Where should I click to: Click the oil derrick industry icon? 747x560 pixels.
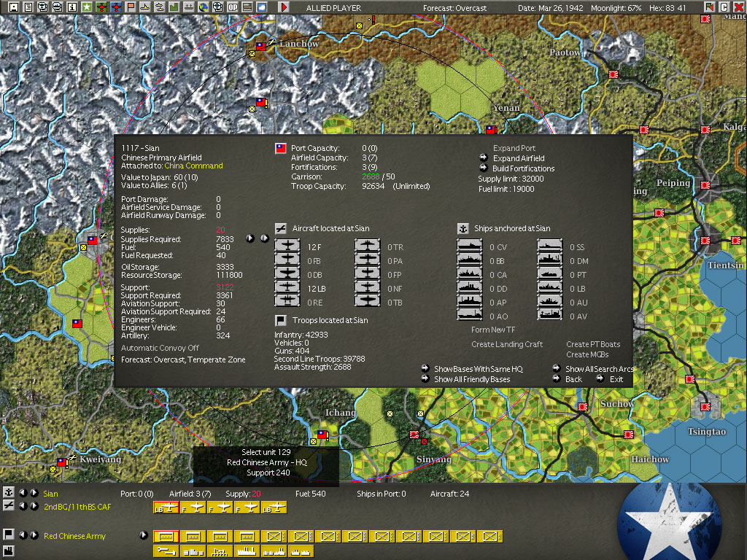220,551
